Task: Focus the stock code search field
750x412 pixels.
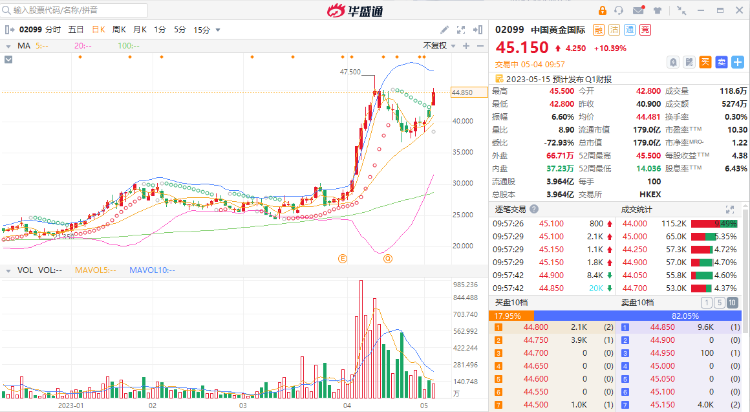Action: pyautogui.click(x=74, y=10)
